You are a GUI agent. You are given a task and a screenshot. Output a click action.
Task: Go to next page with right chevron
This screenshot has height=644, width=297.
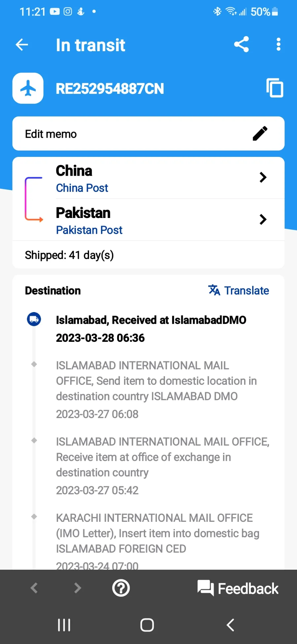(x=78, y=588)
